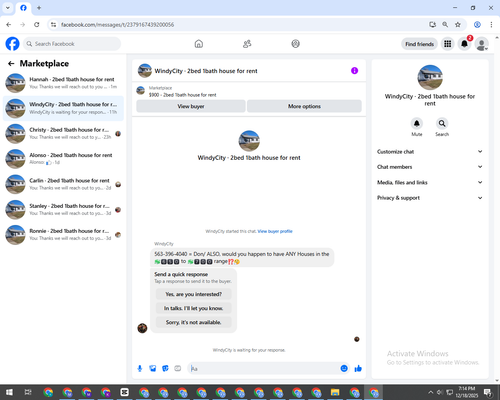The image size is (500, 400).
Task: Choose a sticker from the message bar
Action: click(165, 368)
